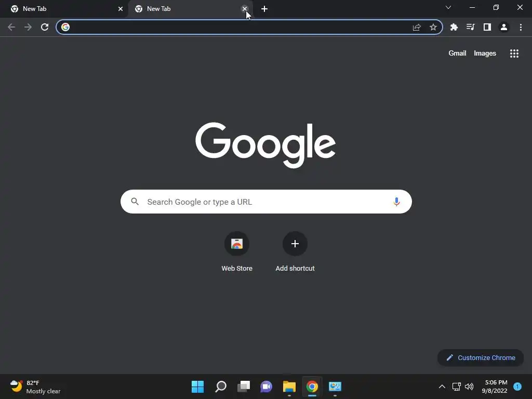Click the Google logo
532x399 pixels.
(265, 145)
